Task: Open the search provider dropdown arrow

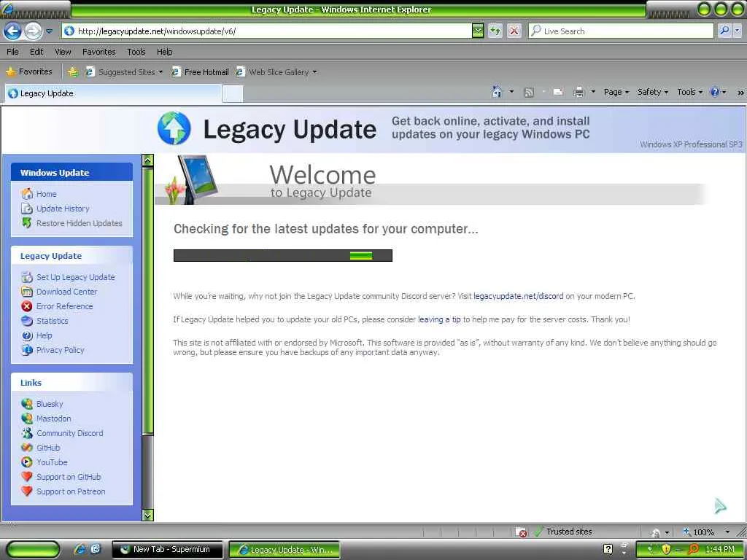Action: [x=737, y=31]
